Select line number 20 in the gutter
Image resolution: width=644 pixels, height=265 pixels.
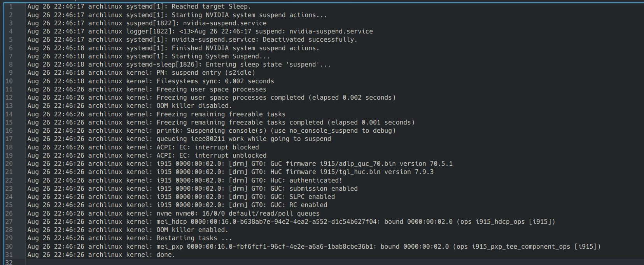tap(9, 164)
